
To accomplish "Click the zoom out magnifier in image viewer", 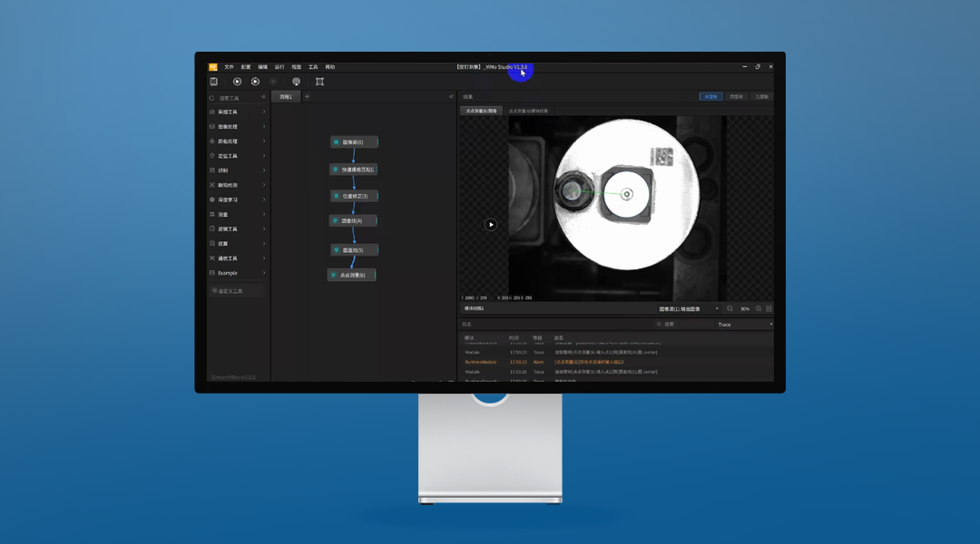I will pyautogui.click(x=730, y=308).
